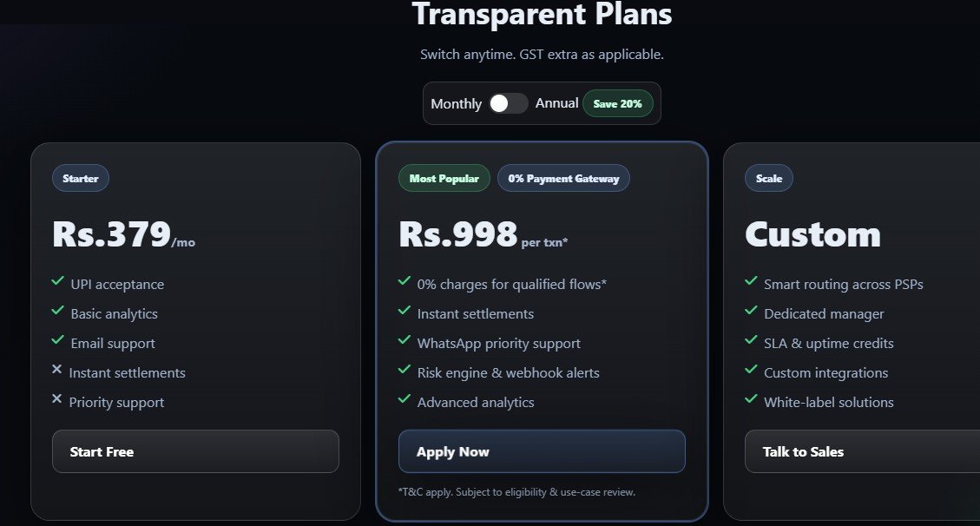The image size is (980, 526).
Task: Click the X icon beside Priority support
Action: [57, 399]
